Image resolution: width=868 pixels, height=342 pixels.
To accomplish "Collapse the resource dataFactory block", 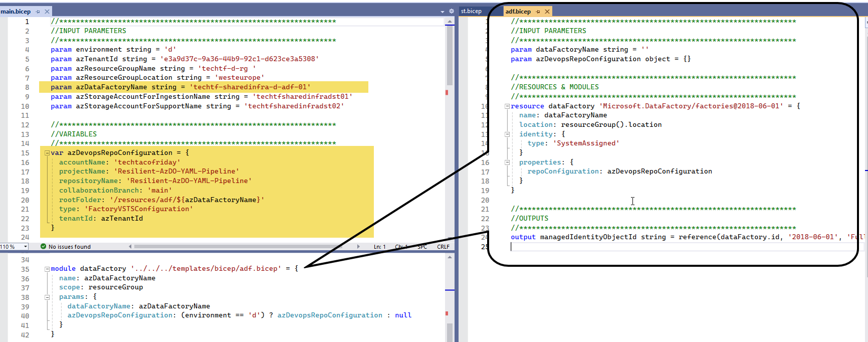I will point(507,106).
